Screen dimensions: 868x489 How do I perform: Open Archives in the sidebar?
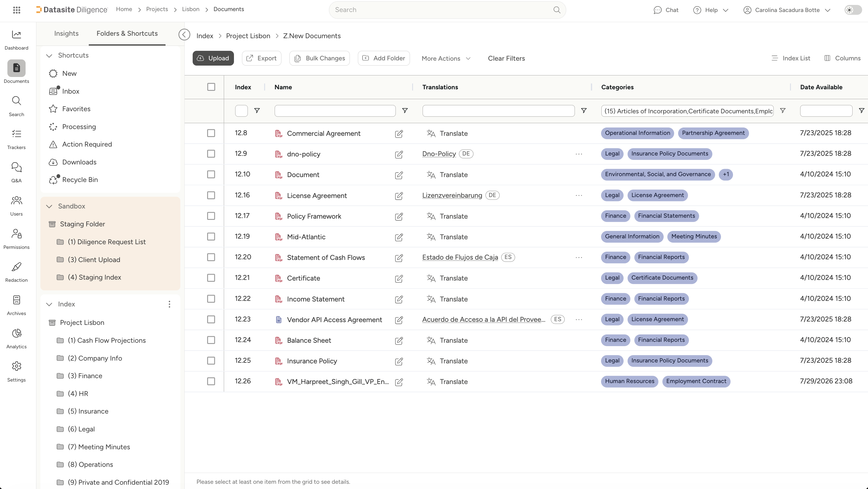16,305
